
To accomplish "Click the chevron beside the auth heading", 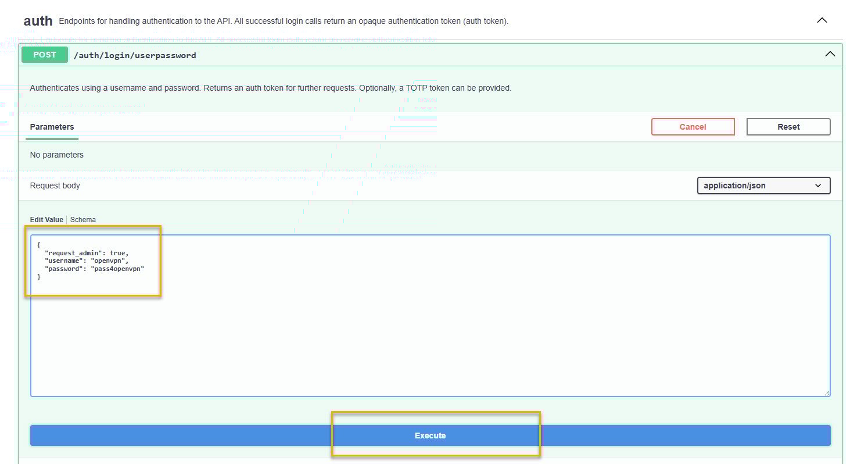I will click(x=822, y=19).
